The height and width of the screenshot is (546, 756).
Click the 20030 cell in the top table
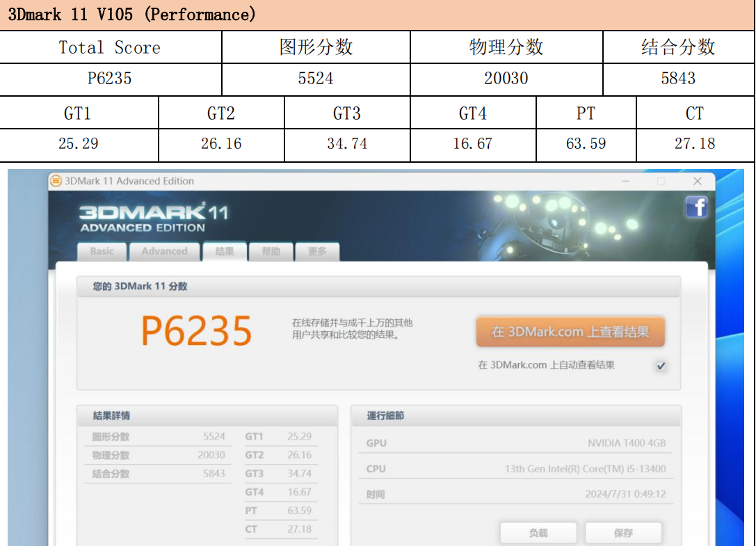506,79
